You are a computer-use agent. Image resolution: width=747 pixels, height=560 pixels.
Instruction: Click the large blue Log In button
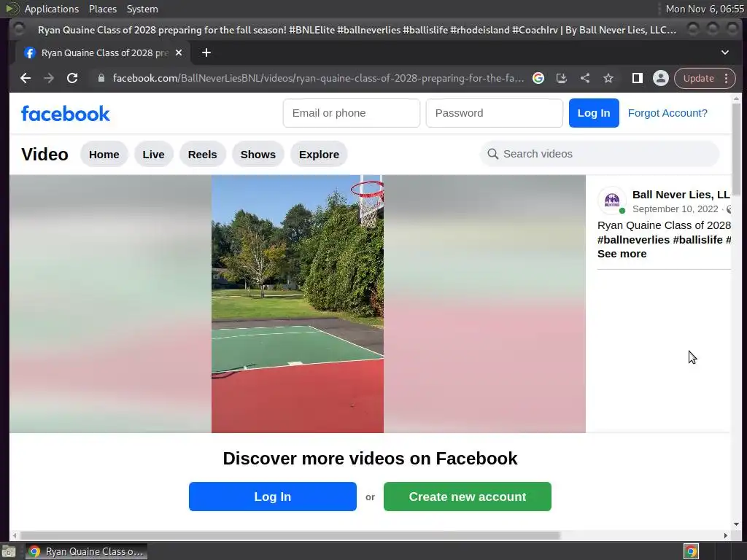click(273, 497)
